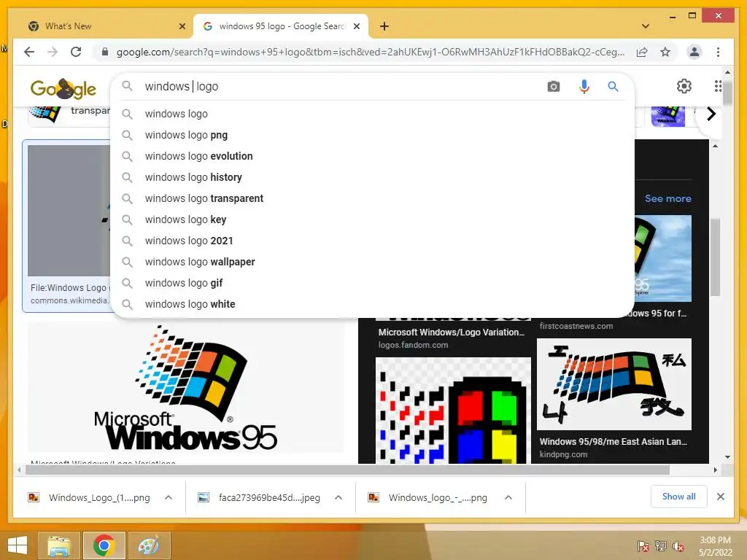Open Google quick settings gear

coord(684,86)
